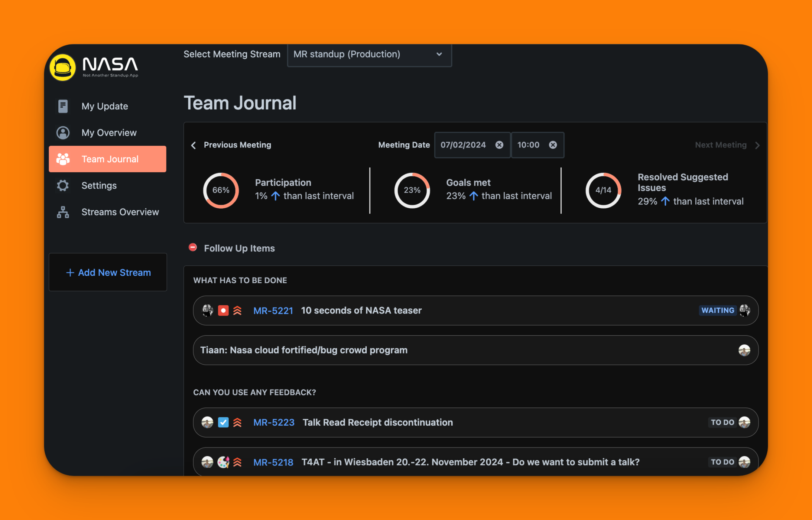Click the Next Meeting right chevron
This screenshot has width=812, height=520.
click(x=757, y=145)
